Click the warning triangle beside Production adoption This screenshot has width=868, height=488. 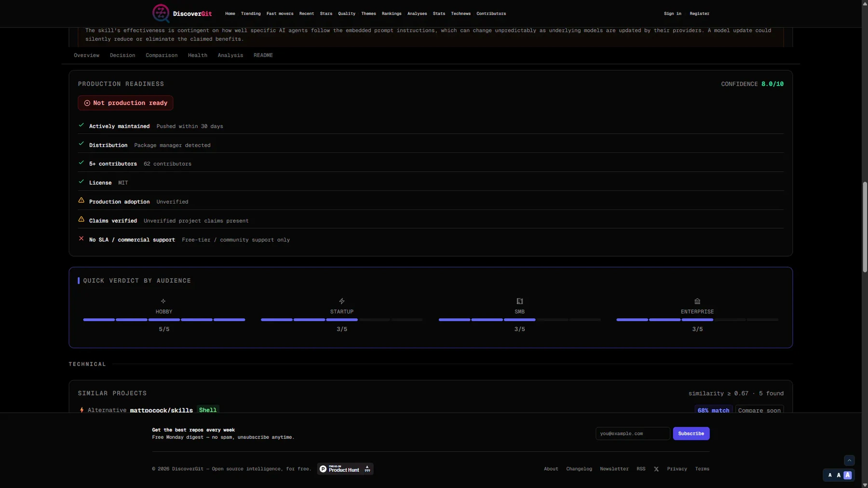pos(81,200)
